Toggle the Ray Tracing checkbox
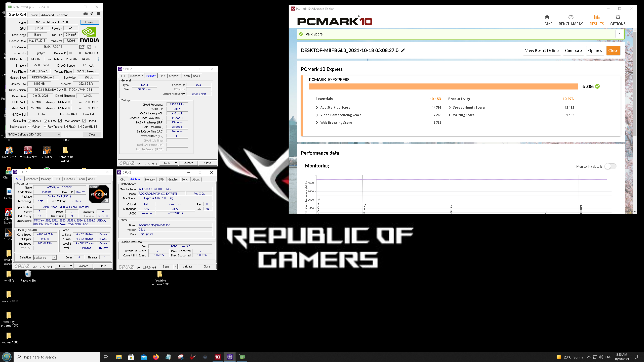Image resolution: width=644 pixels, height=362 pixels. click(x=46, y=127)
